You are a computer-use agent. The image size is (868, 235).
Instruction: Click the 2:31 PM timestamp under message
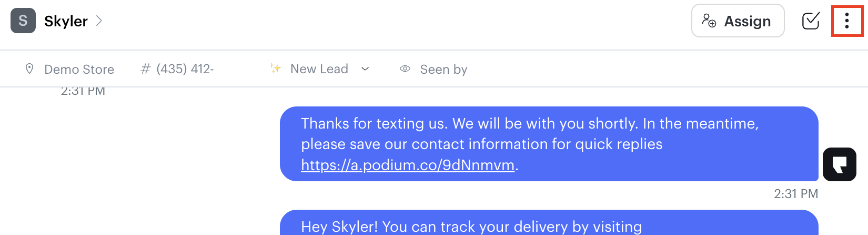795,194
